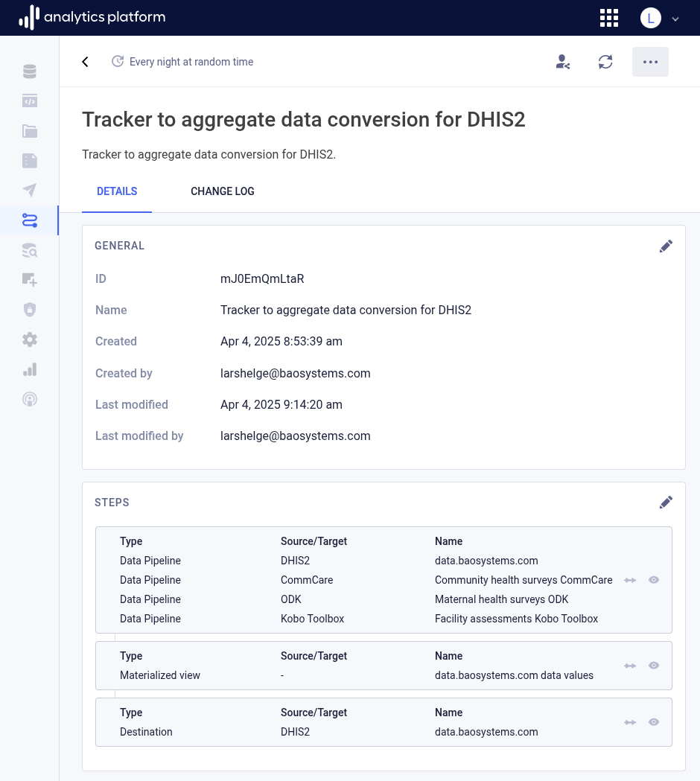Screen dimensions: 700x781
Task: Click the page title heading
Action: pos(303,120)
